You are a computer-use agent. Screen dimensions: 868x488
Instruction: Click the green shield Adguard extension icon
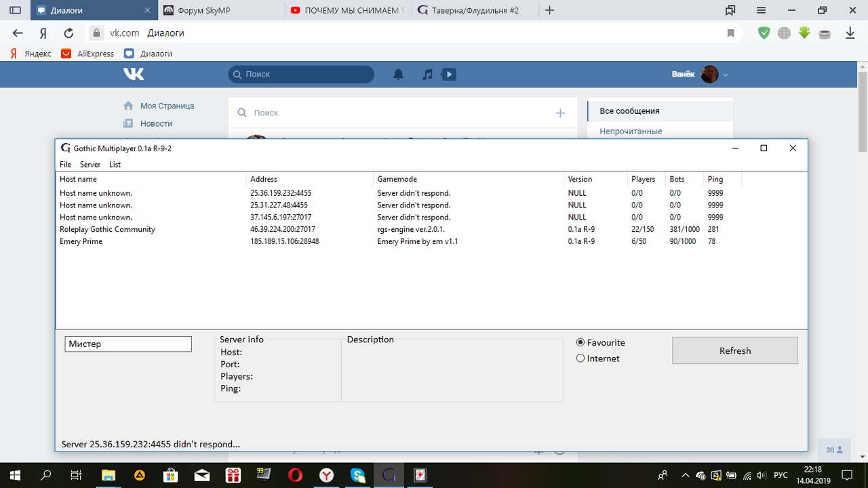click(x=764, y=33)
